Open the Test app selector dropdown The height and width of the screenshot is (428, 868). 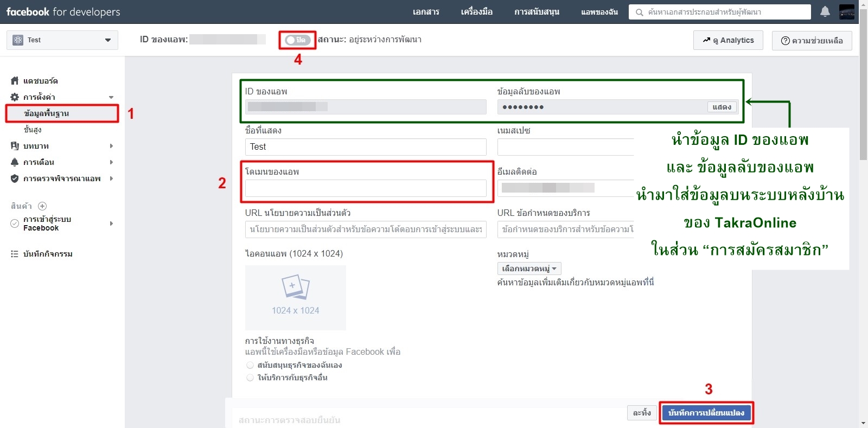(x=62, y=40)
